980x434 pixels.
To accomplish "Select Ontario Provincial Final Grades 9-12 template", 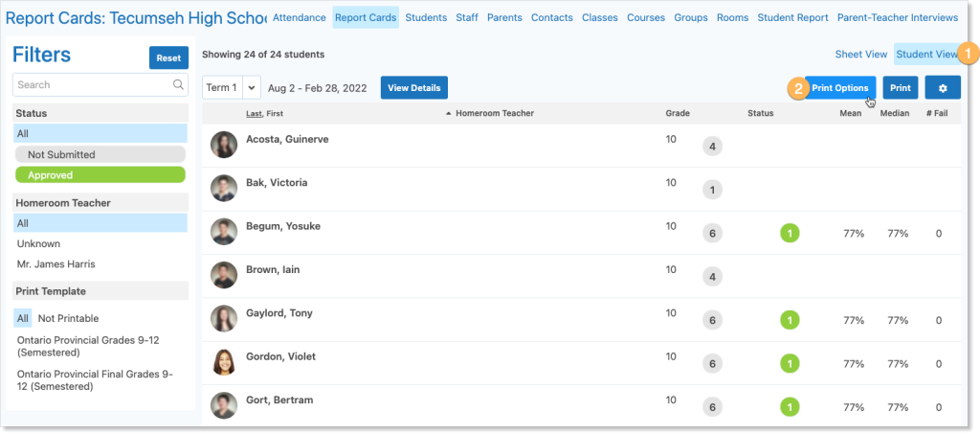I will [95, 380].
